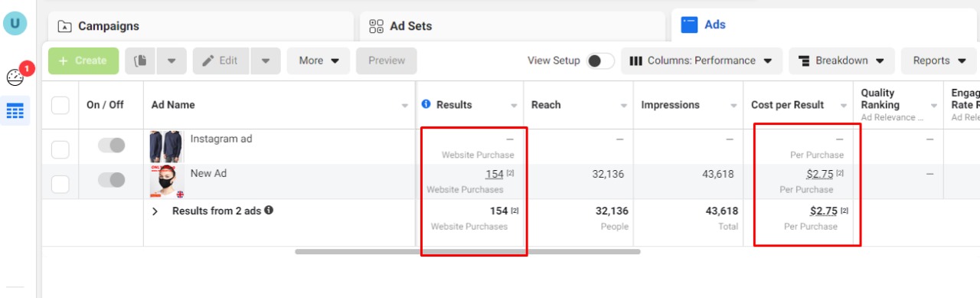The image size is (980, 298).
Task: Toggle the View Setup switch
Action: (600, 61)
